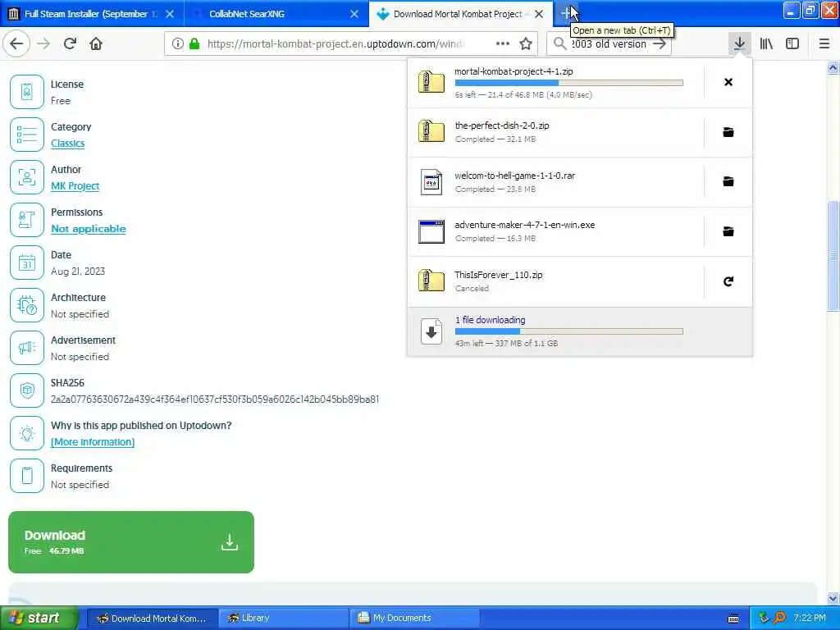Viewport: 840px width, 630px height.
Task: Click the forward navigation arrow
Action: coord(43,44)
